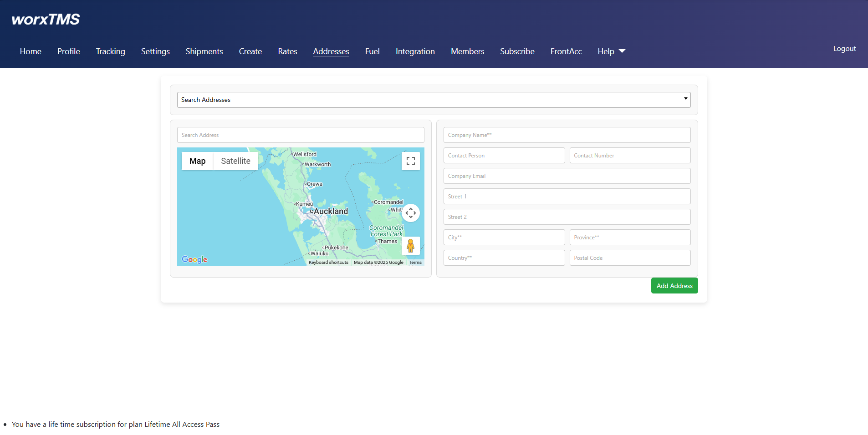Click the Add Address button

(x=674, y=286)
